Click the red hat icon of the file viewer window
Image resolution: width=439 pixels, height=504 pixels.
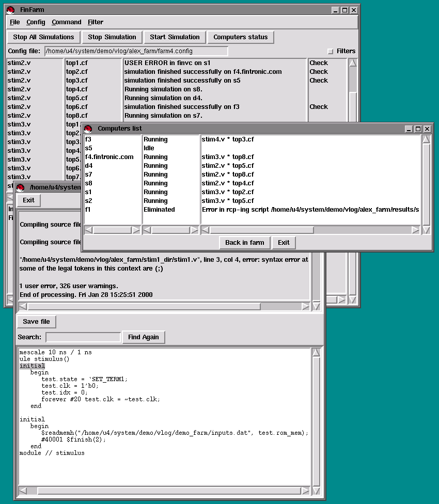(x=21, y=187)
